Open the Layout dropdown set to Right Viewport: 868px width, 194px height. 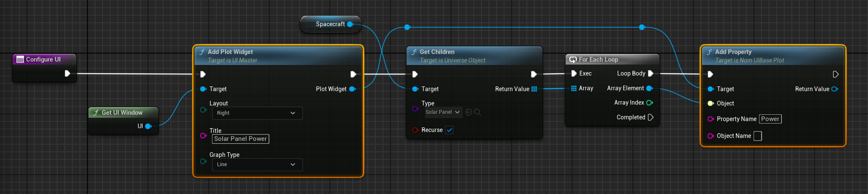[257, 113]
